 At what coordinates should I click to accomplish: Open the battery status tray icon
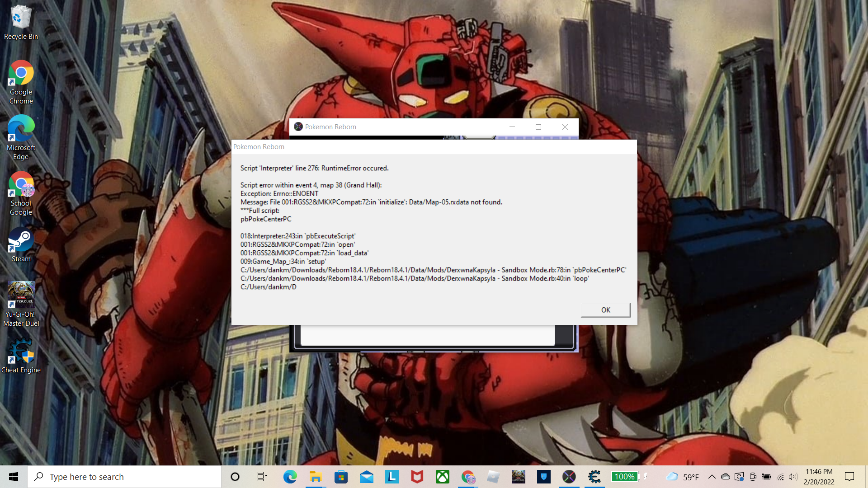(x=766, y=477)
